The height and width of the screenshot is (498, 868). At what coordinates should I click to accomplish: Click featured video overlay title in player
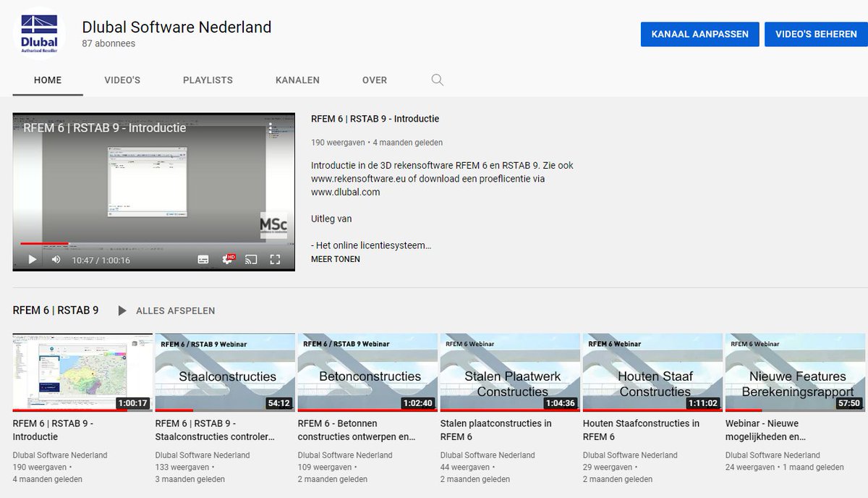[105, 128]
